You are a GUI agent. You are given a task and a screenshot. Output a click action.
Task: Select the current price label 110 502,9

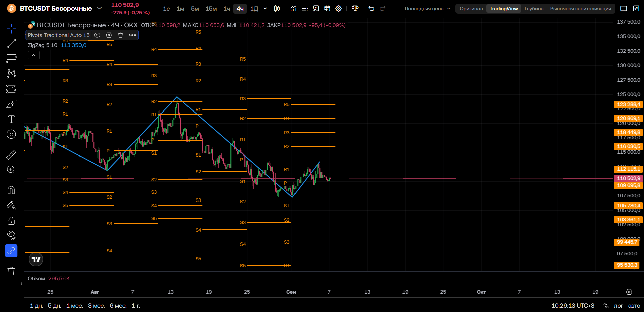(x=628, y=178)
